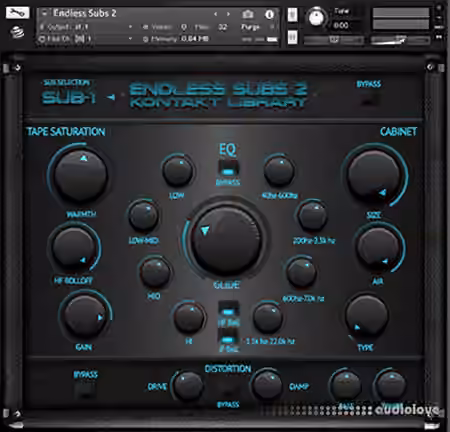This screenshot has width=450, height=432.
Task: Open the snapshot camera view
Action: pyautogui.click(x=248, y=14)
